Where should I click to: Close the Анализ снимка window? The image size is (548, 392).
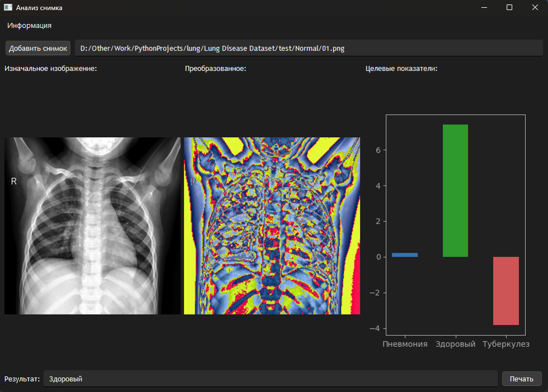click(x=535, y=8)
